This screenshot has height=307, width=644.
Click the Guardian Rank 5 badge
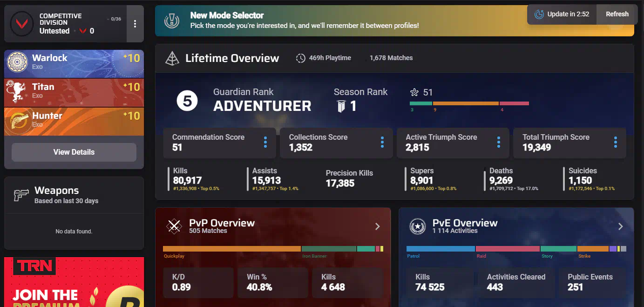click(187, 101)
